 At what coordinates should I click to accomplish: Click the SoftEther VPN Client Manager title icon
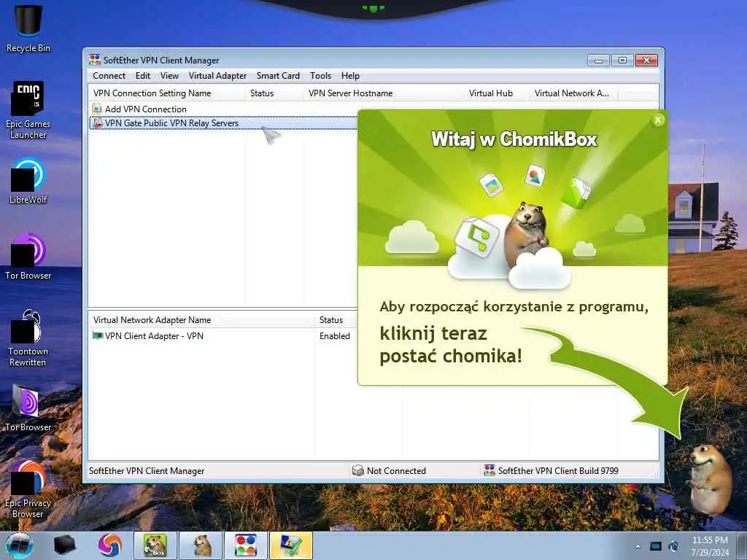click(x=95, y=60)
